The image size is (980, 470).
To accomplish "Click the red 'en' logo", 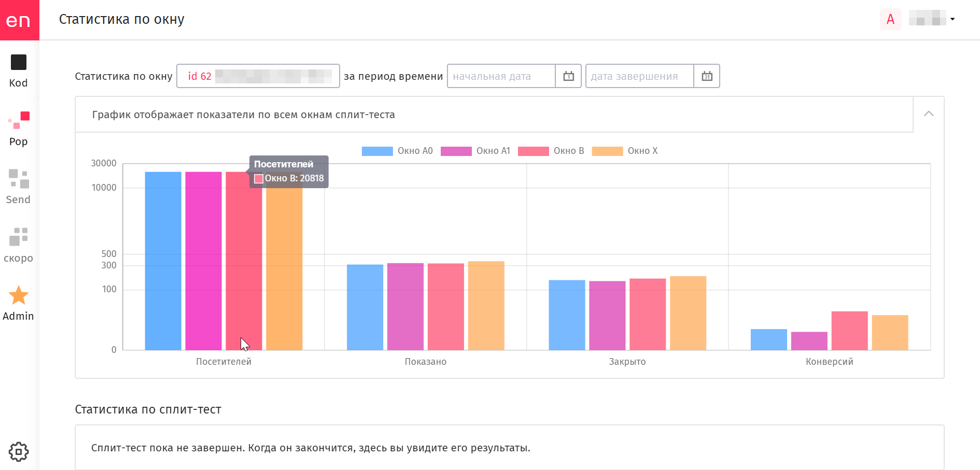I will [19, 20].
